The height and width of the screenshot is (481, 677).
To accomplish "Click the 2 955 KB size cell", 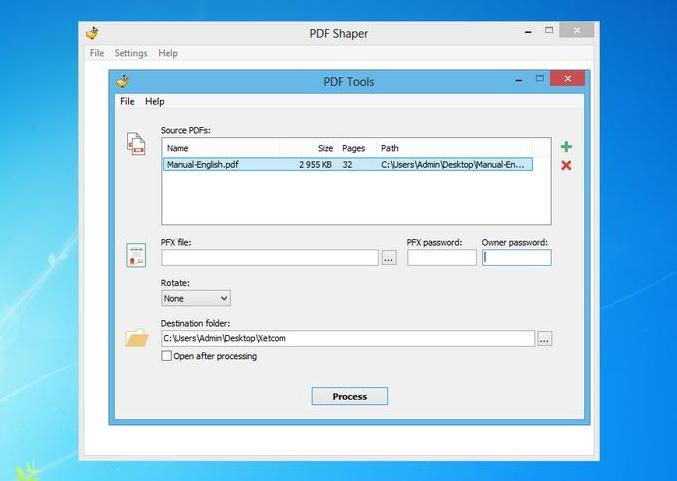I will tap(315, 165).
